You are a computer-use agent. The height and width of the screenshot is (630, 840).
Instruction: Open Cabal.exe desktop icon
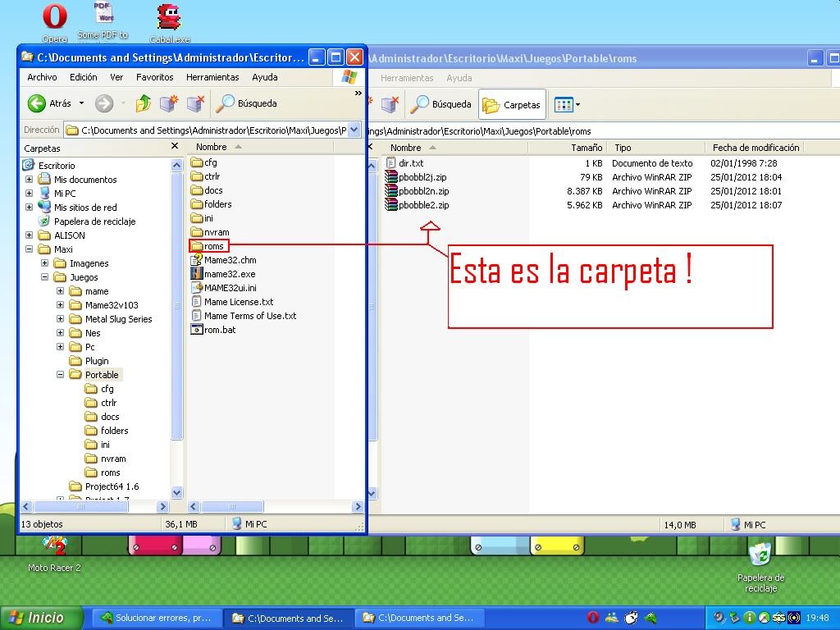coord(169,23)
